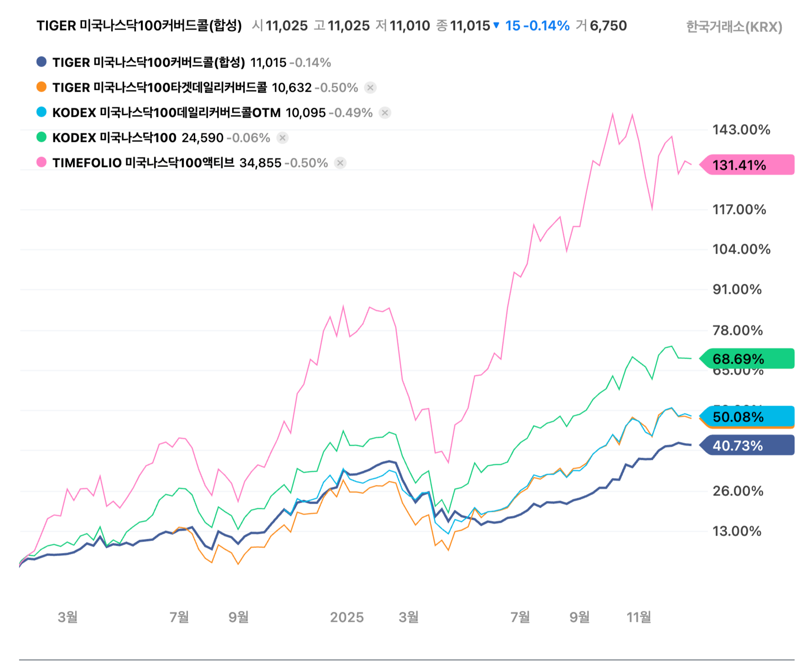Click the 117.00% y-axis label
Image resolution: width=812 pixels, height=667 pixels.
(739, 209)
